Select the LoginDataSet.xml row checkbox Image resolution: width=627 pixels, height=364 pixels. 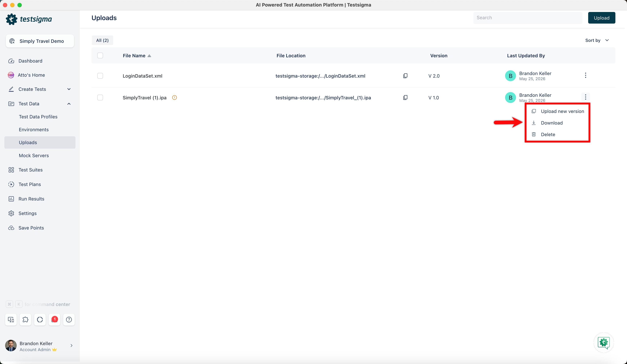(x=100, y=76)
